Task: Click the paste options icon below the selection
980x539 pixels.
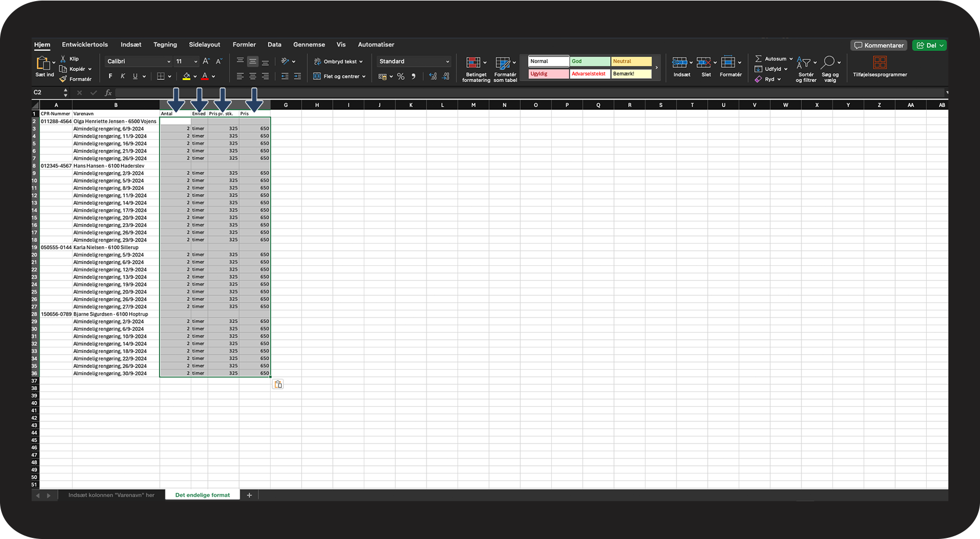Action: (x=278, y=384)
